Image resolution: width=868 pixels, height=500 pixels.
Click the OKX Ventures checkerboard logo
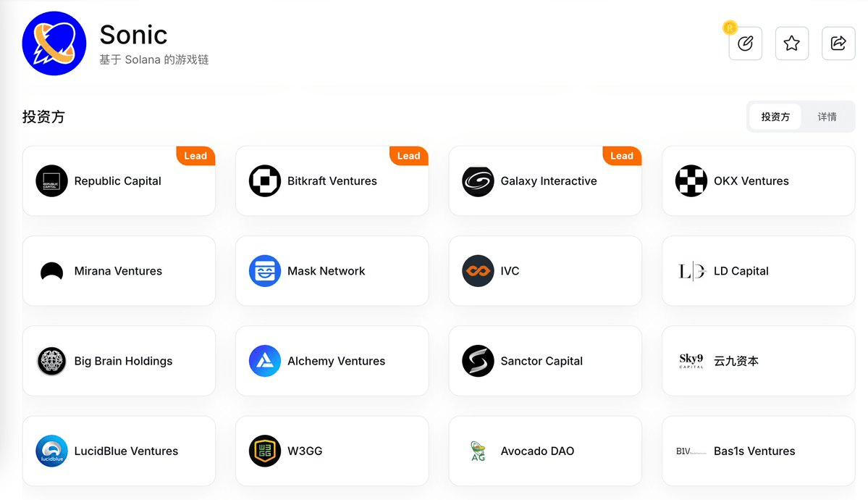(691, 180)
